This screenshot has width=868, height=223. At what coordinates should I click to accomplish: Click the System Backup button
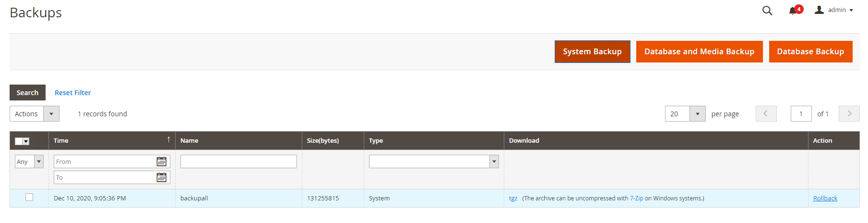click(x=592, y=51)
